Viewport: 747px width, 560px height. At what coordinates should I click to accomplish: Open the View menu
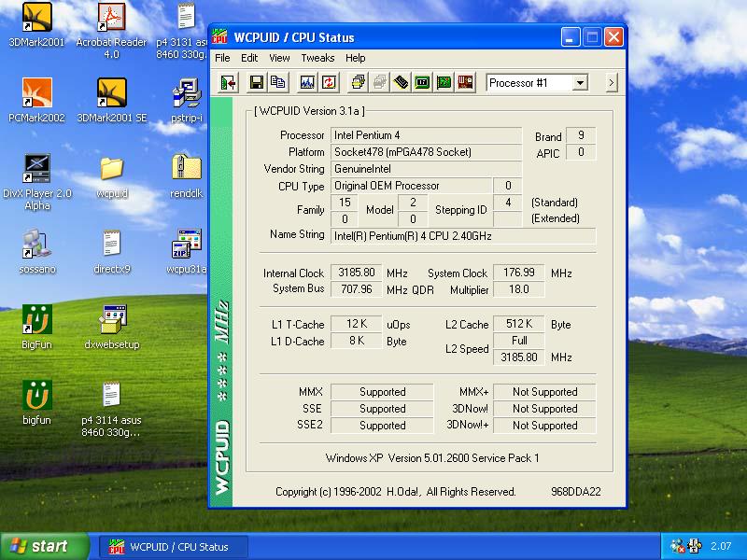tap(279, 58)
